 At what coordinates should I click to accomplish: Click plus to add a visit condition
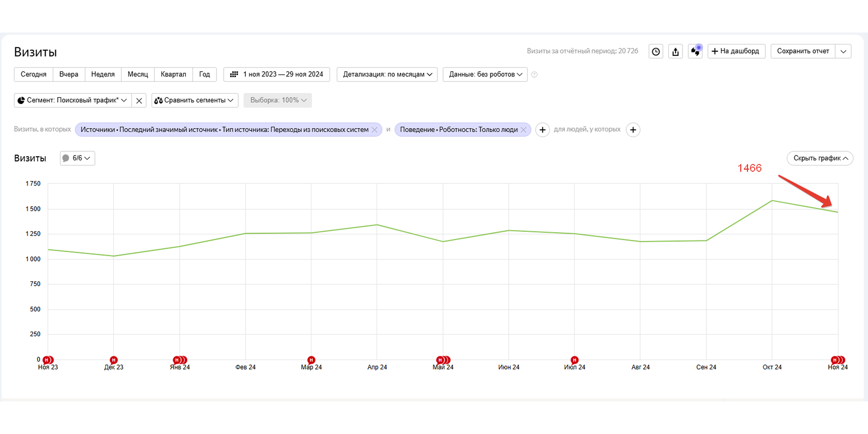(542, 130)
